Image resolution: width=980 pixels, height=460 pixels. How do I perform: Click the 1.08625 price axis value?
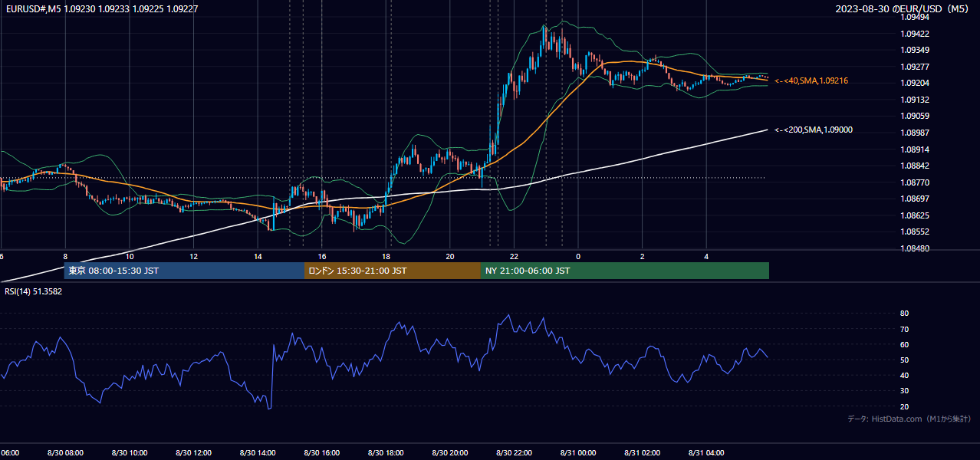(914, 215)
